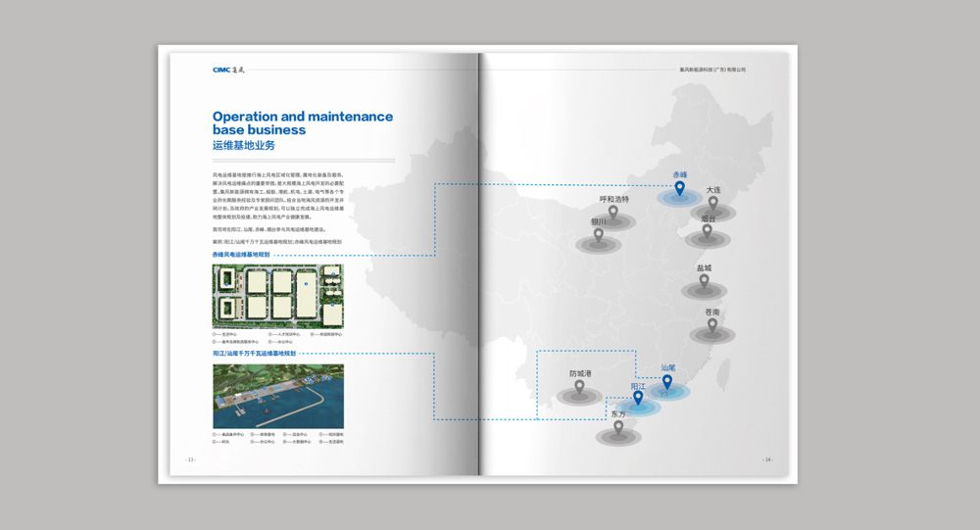Click the blue Shanwei (汕尾) map pin
This screenshot has width=980, height=530.
click(x=667, y=382)
